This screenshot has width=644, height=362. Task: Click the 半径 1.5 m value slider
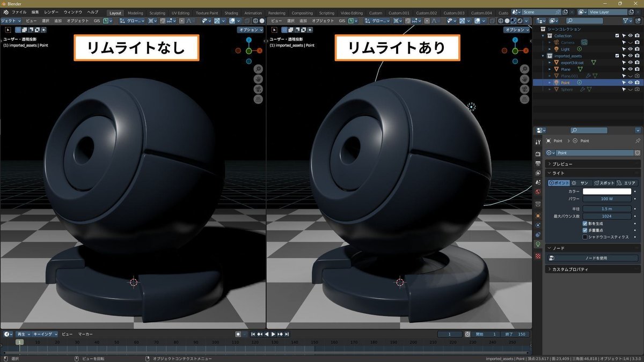pos(607,209)
